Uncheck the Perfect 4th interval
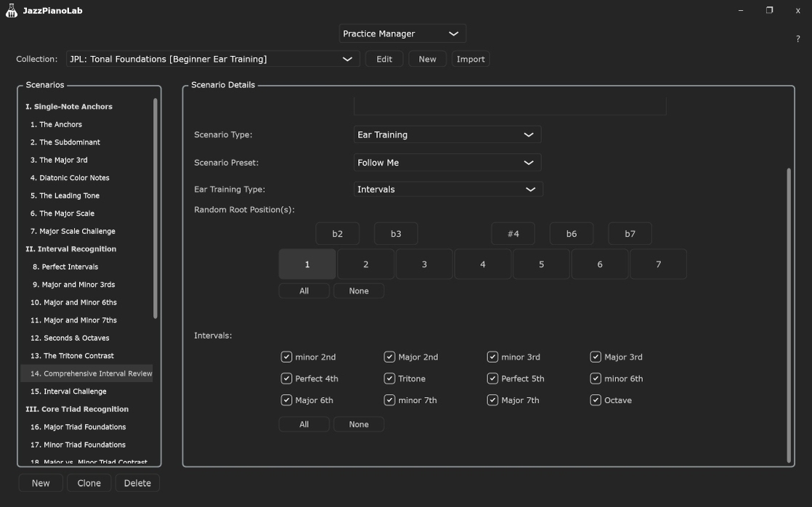812x507 pixels. 286,378
